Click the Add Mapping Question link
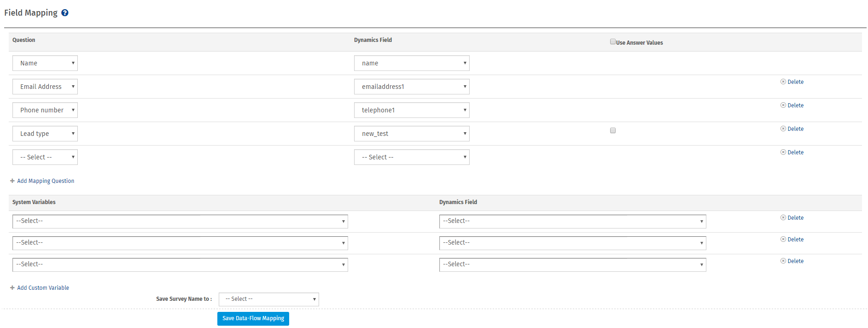This screenshot has height=328, width=868. tap(46, 181)
